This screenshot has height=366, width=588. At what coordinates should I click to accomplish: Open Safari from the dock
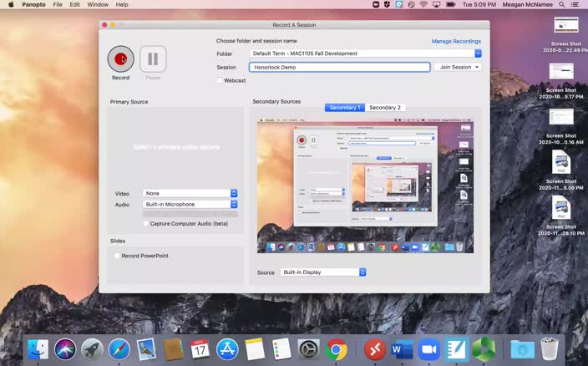point(119,349)
